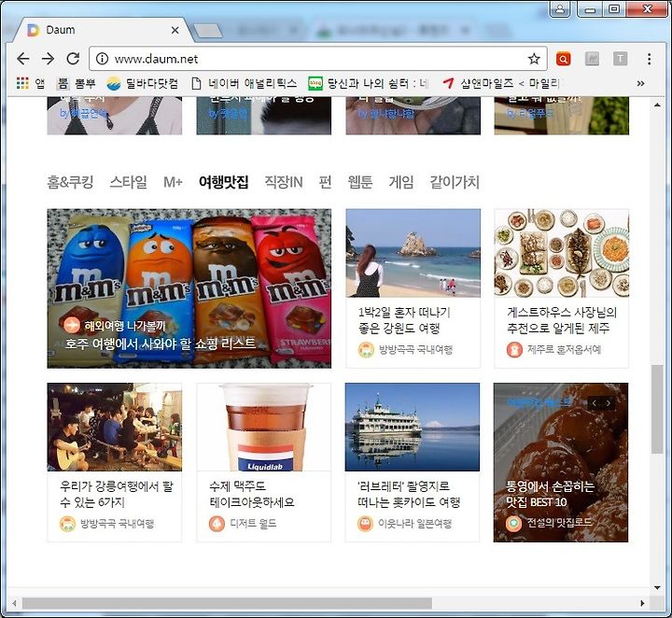Click 방방곡곡 국내여행 icon under 강릉 article
This screenshot has height=618, width=672.
click(x=68, y=524)
